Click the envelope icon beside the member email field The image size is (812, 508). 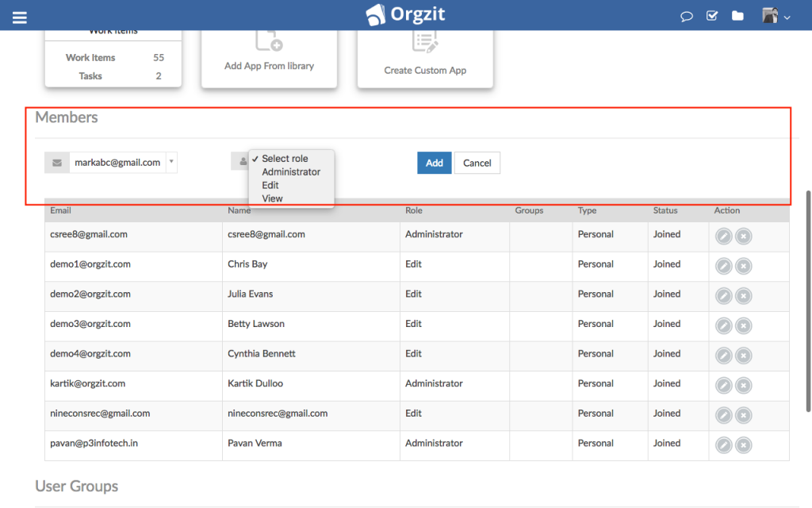56,162
